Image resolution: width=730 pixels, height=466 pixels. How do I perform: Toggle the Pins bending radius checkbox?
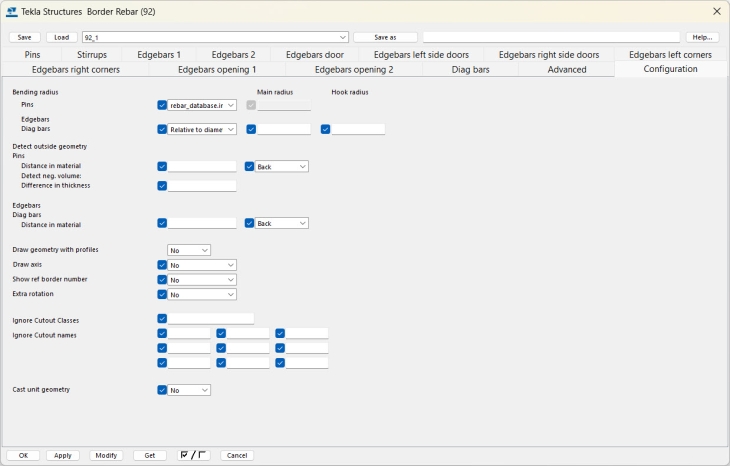click(x=162, y=105)
